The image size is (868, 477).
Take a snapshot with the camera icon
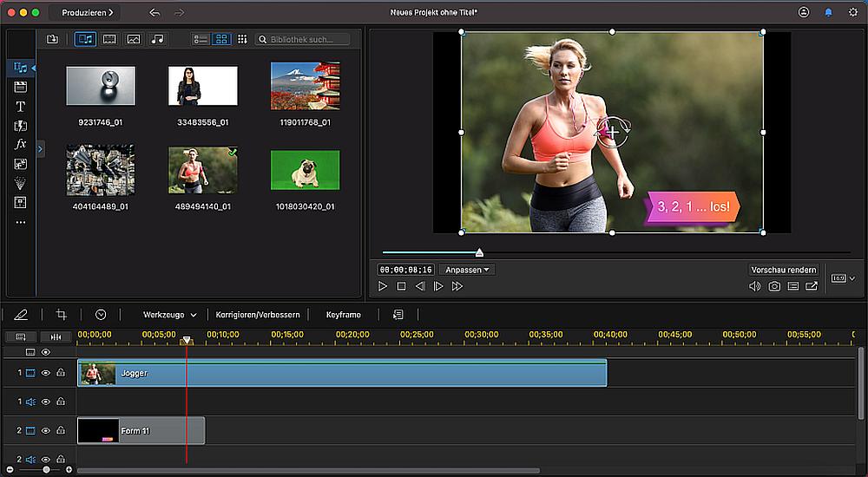pos(773,286)
